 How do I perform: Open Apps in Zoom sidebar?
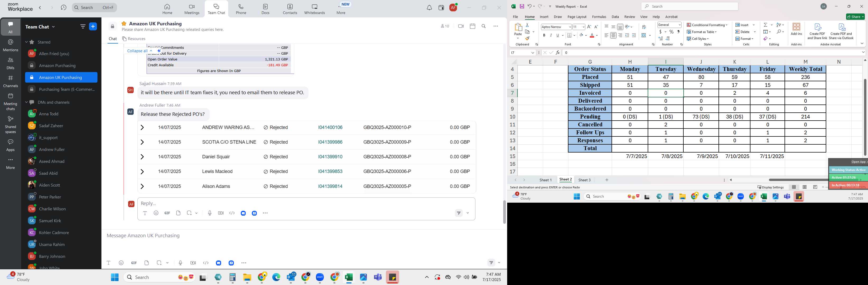coord(11,145)
